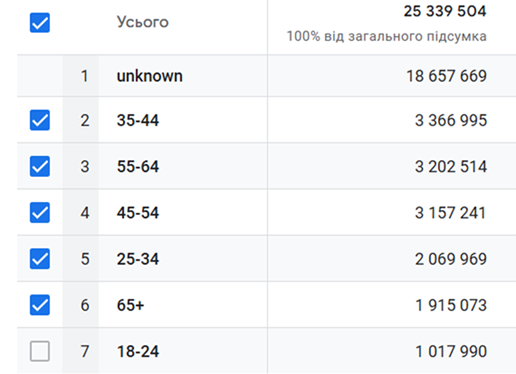Click the 65+ row label
The image size is (516, 374).
(130, 305)
